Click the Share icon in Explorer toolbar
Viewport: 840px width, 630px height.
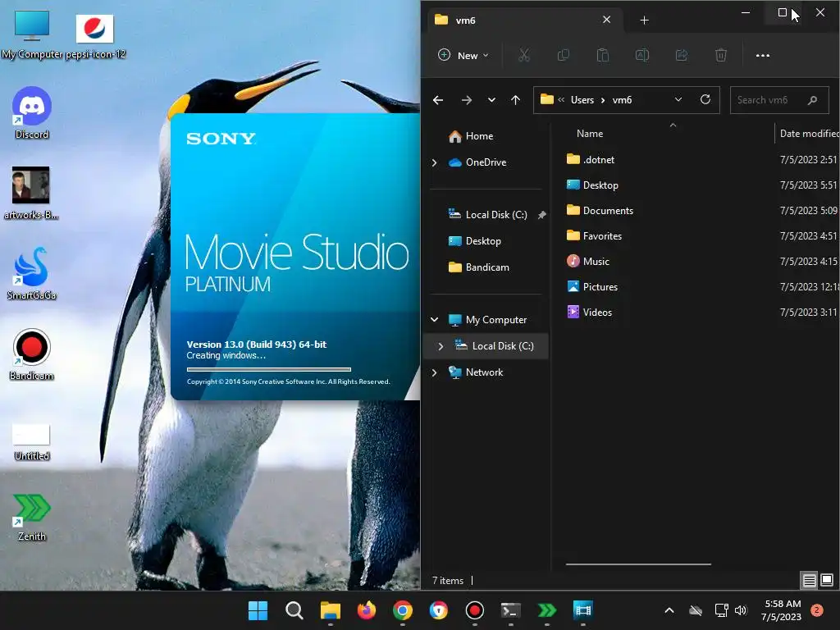682,55
